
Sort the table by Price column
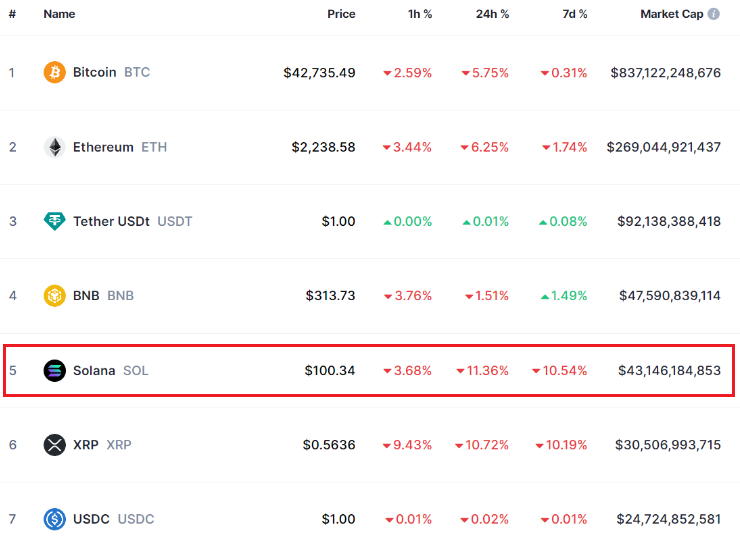[x=341, y=14]
